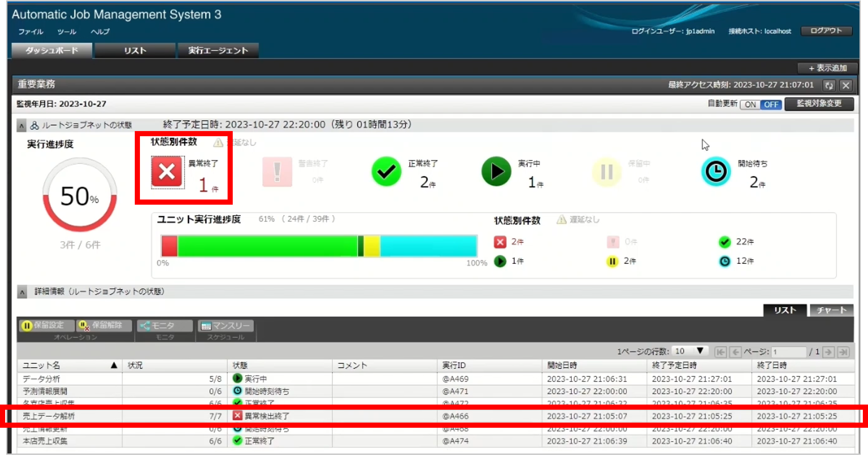Close the 重要業務 panel with X
868x455 pixels.
point(846,85)
